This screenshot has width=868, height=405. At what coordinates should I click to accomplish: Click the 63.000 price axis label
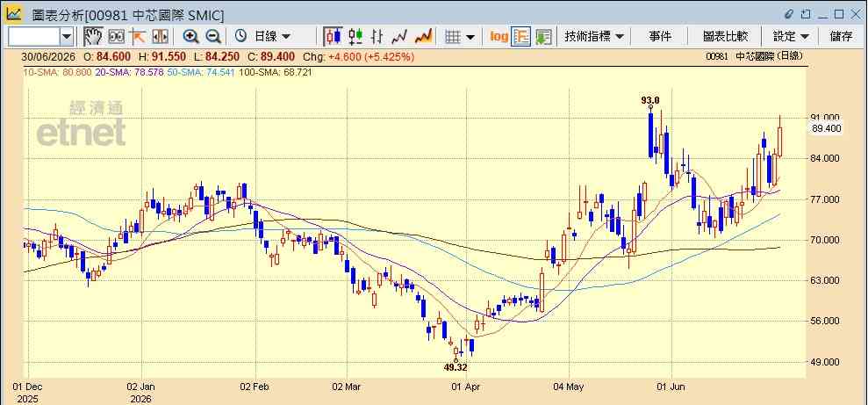827,280
